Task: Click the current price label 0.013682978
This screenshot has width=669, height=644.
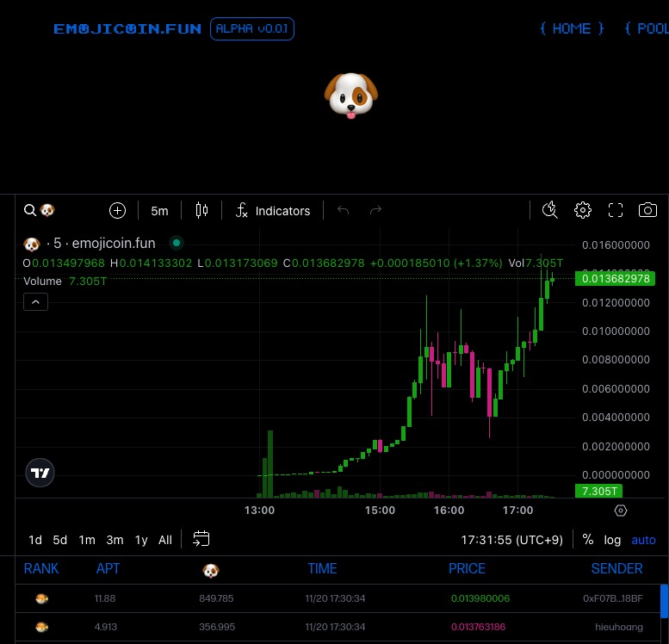Action: point(615,279)
